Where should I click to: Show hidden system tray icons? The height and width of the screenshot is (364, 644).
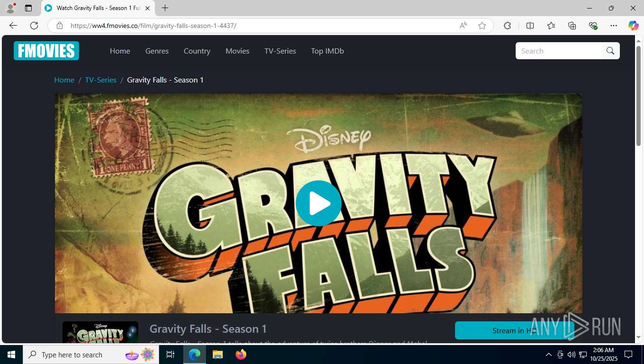(x=549, y=355)
